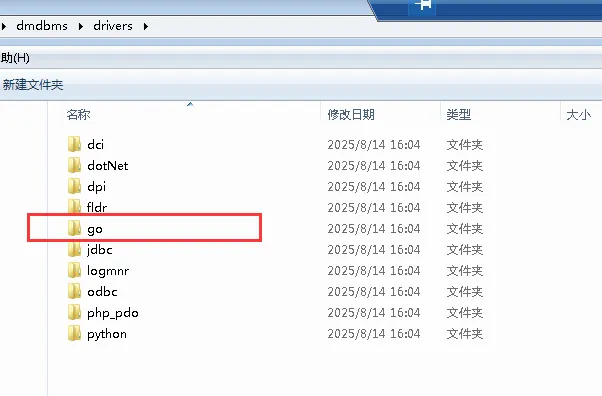Image resolution: width=602 pixels, height=396 pixels.
Task: Expand the arrow before dmdbms breadcrumb
Action: pos(4,27)
